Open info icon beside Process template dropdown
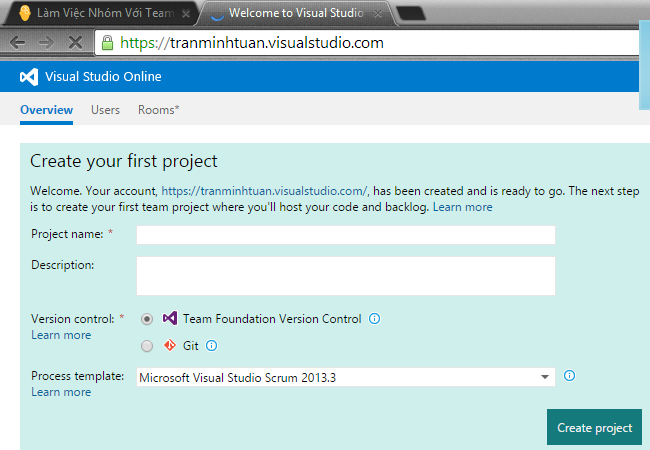Image resolution: width=650 pixels, height=450 pixels. (570, 375)
